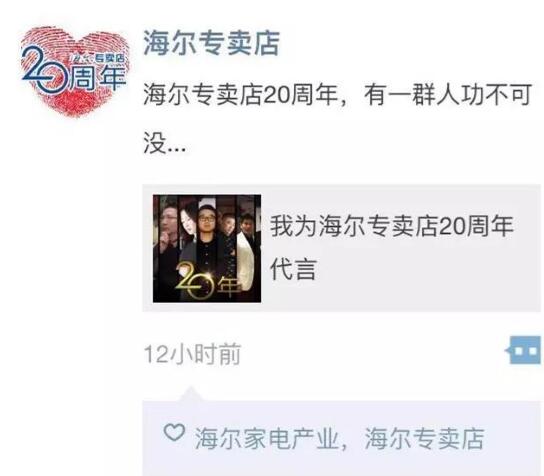The height and width of the screenshot is (476, 544).
Task: Click the 代言 line in the shared card
Action: [293, 269]
